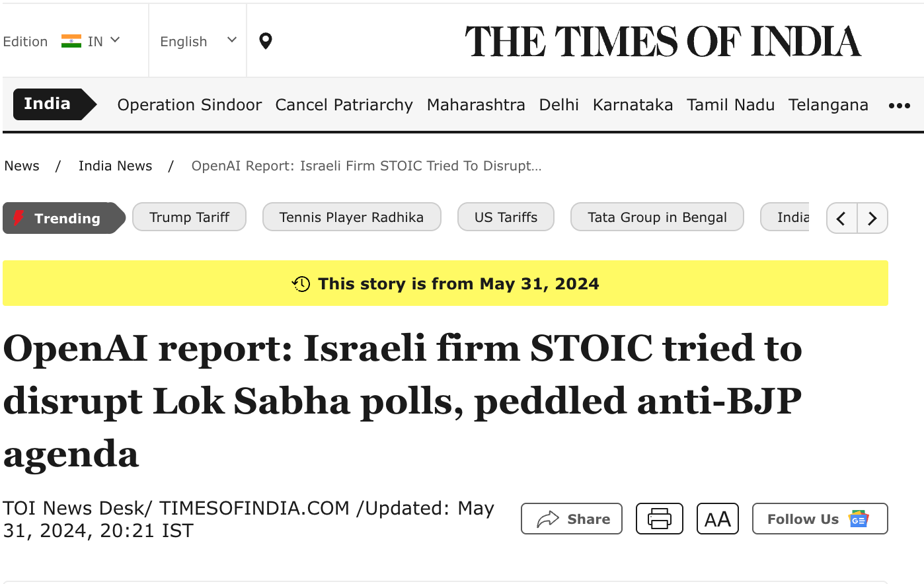Open the English language dropdown
This screenshot has height=584, width=924.
pyautogui.click(x=198, y=42)
